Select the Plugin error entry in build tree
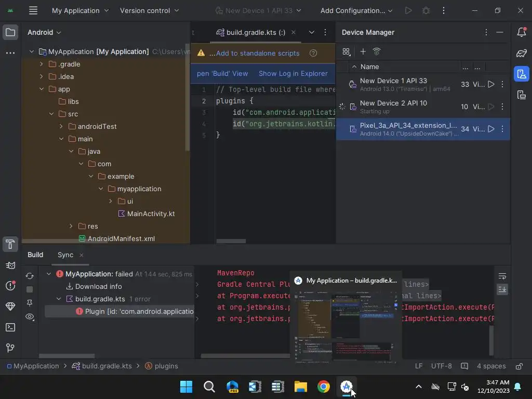The height and width of the screenshot is (399, 532). click(119, 312)
